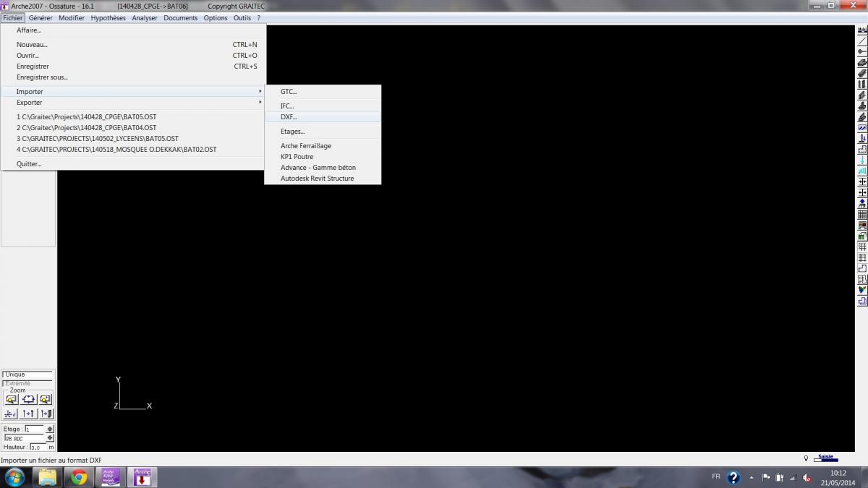Screen dimensions: 868x488
Task: Open the Options menu
Action: [216, 18]
